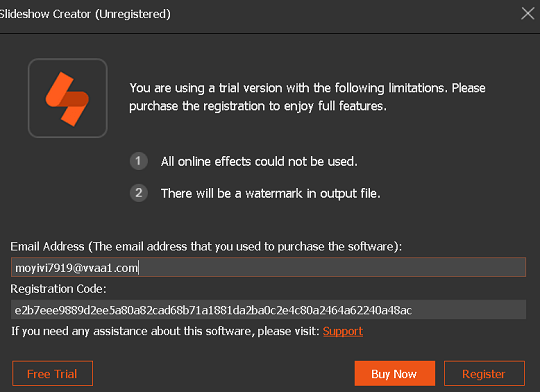Click at the end of the registration code

tap(412, 310)
